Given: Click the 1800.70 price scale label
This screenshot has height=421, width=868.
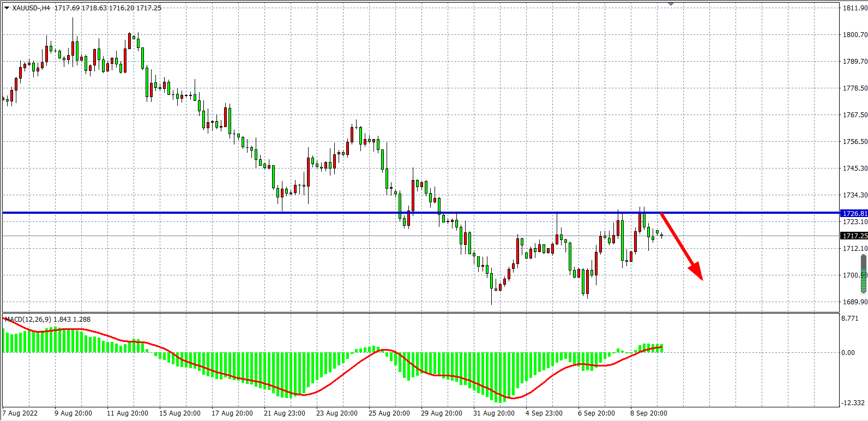Looking at the screenshot, I should [854, 35].
